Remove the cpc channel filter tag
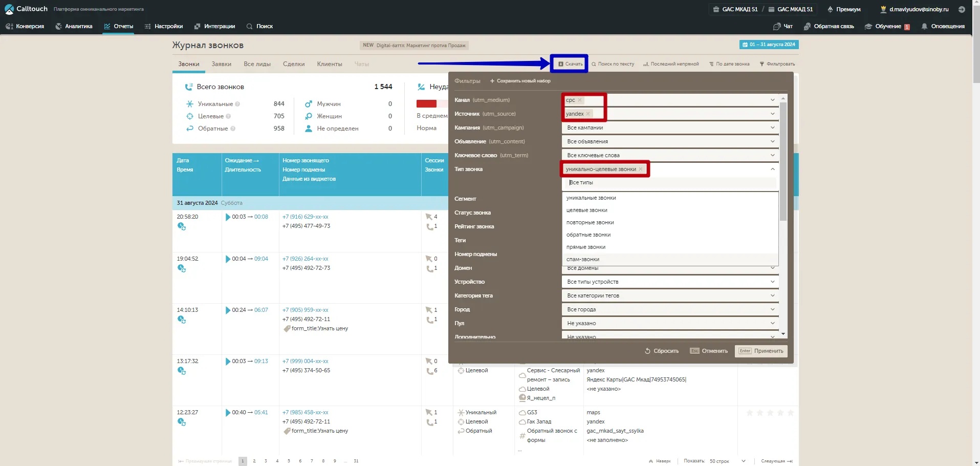Viewport: 980px width, 466px height. pos(580,100)
